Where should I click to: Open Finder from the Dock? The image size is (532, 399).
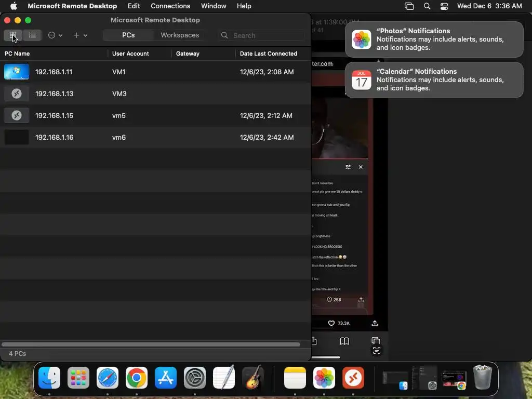pos(49,378)
